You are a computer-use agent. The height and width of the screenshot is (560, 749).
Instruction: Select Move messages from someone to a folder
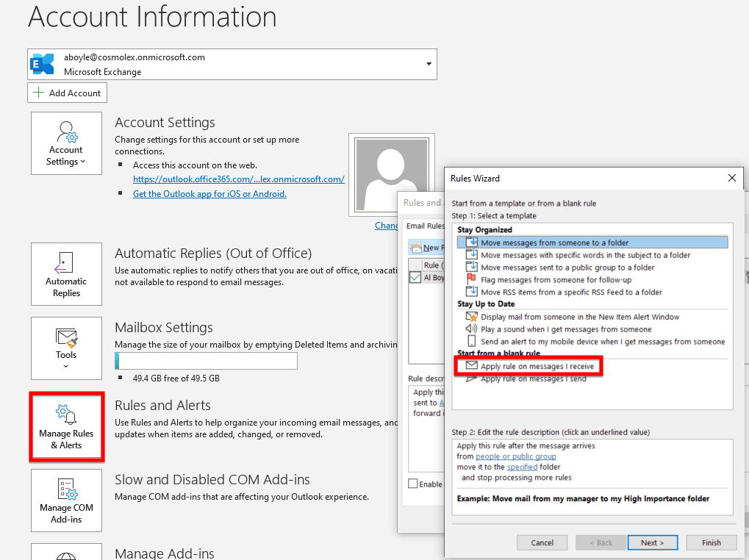(592, 243)
